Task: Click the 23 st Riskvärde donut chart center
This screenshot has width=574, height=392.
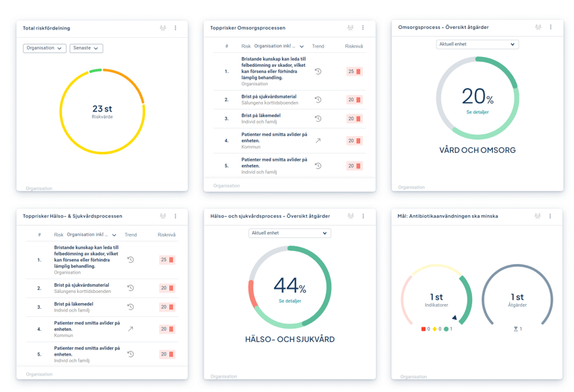Action: pyautogui.click(x=102, y=111)
